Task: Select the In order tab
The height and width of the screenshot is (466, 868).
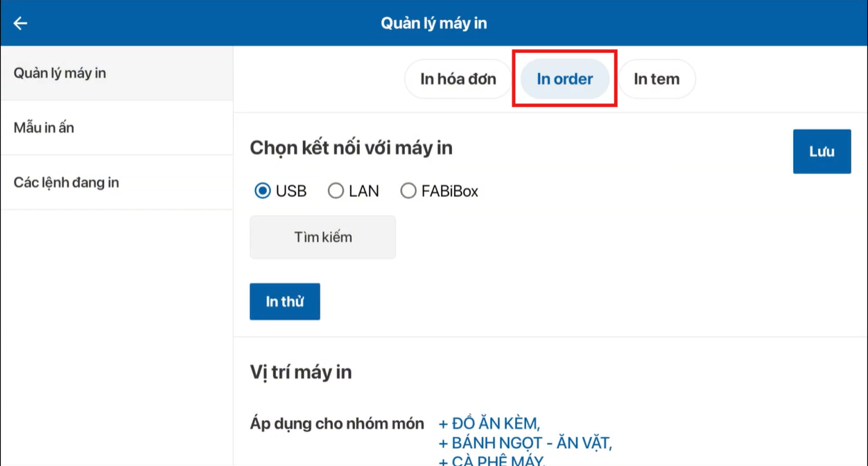Action: click(x=564, y=79)
